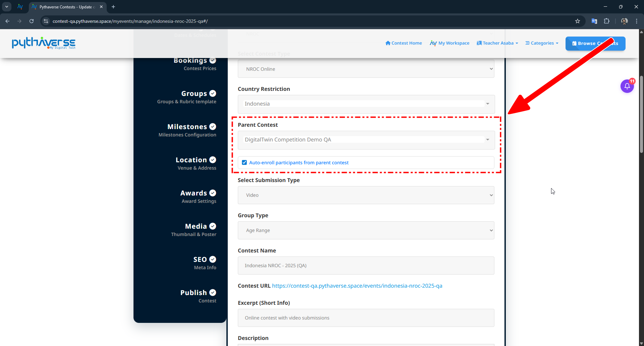
Task: Open My Workspace
Action: point(449,43)
